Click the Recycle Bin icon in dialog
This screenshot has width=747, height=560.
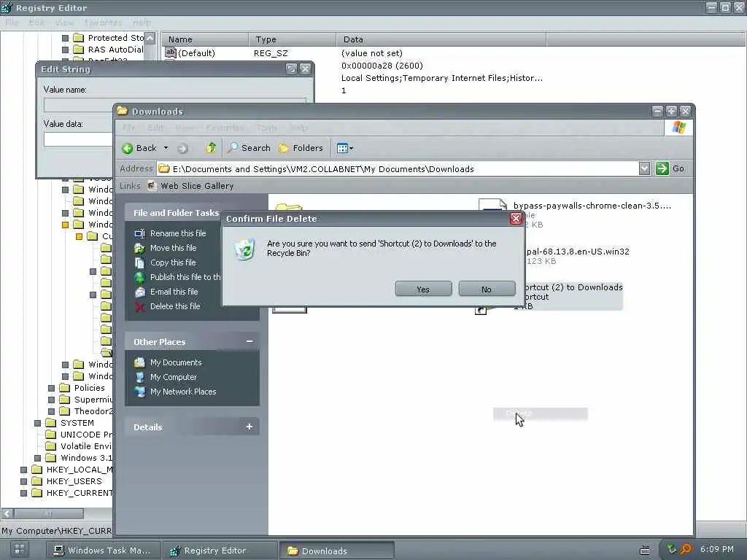[x=245, y=249]
